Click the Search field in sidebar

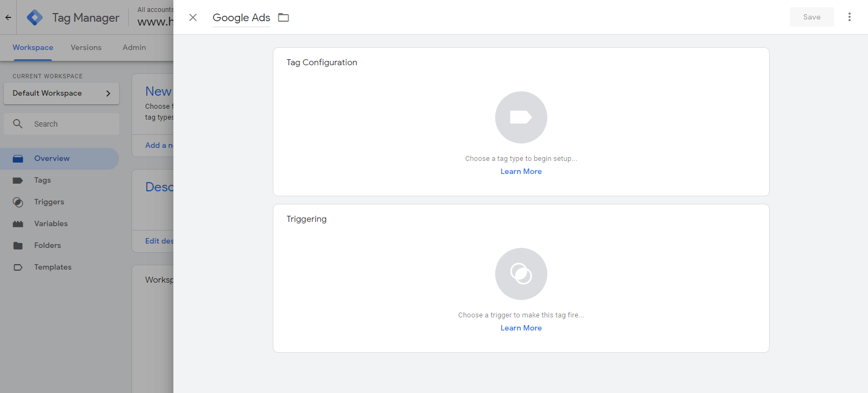61,124
